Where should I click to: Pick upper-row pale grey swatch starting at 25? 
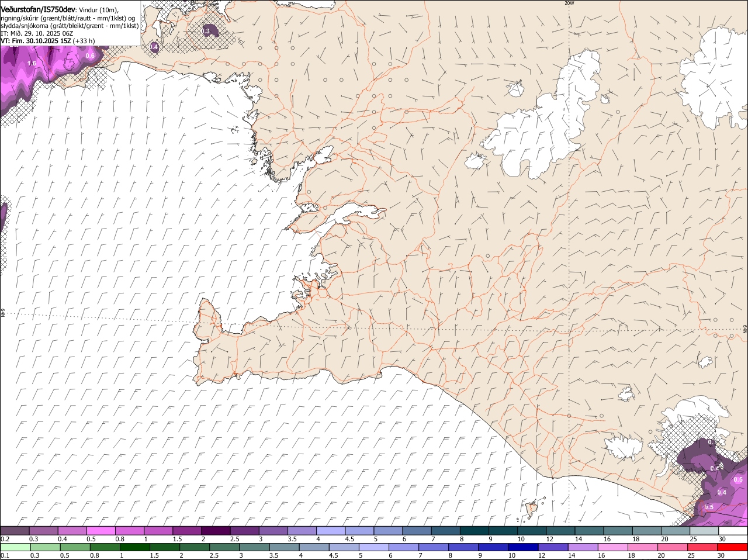click(x=705, y=531)
